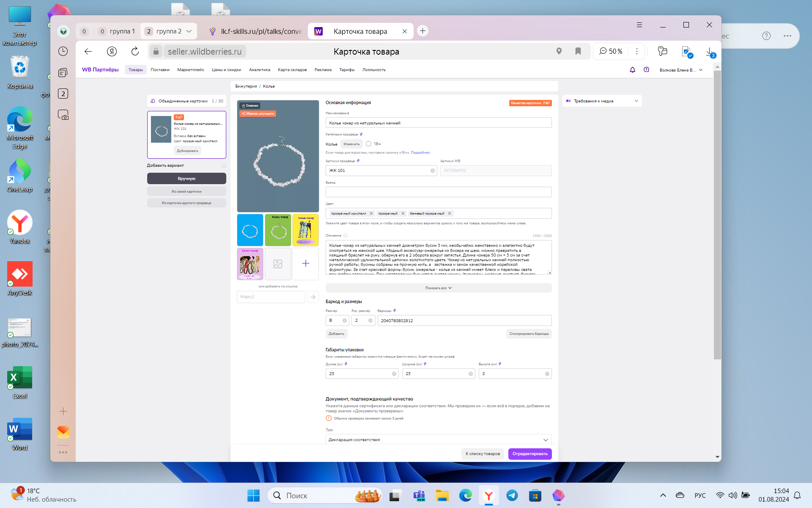Click into the empty Бренд field
This screenshot has height=508, width=812.
click(439, 192)
